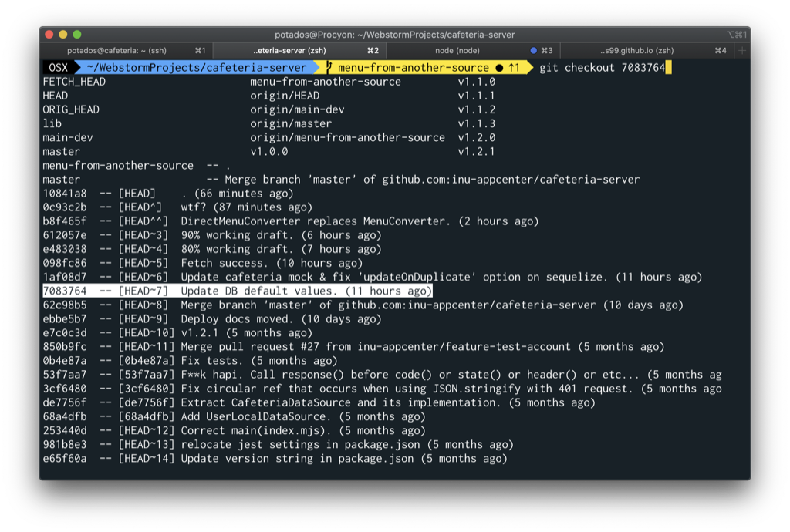Click the blue activity dot on the node tab
Viewport: 790px width, 532px height.
point(533,49)
